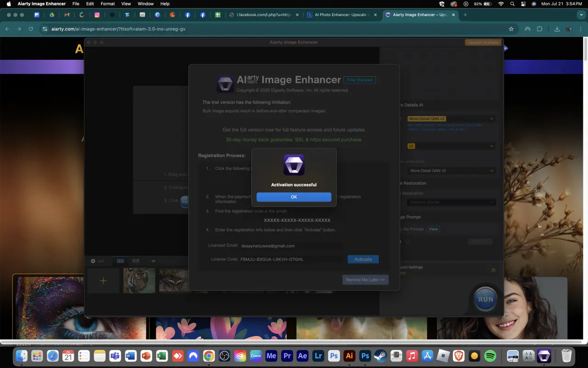This screenshot has height=368, width=588.
Task: Select the tiger image thumbnail
Action: coord(139,281)
